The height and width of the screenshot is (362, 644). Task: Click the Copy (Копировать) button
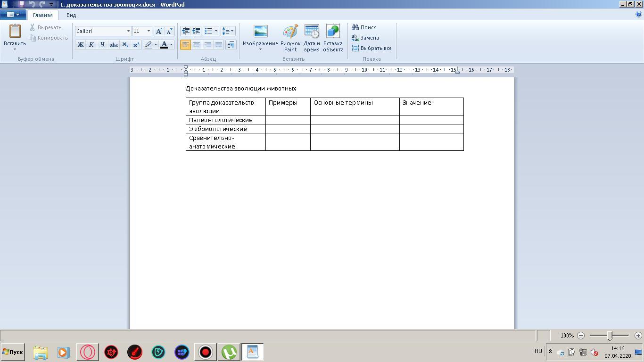pos(49,38)
